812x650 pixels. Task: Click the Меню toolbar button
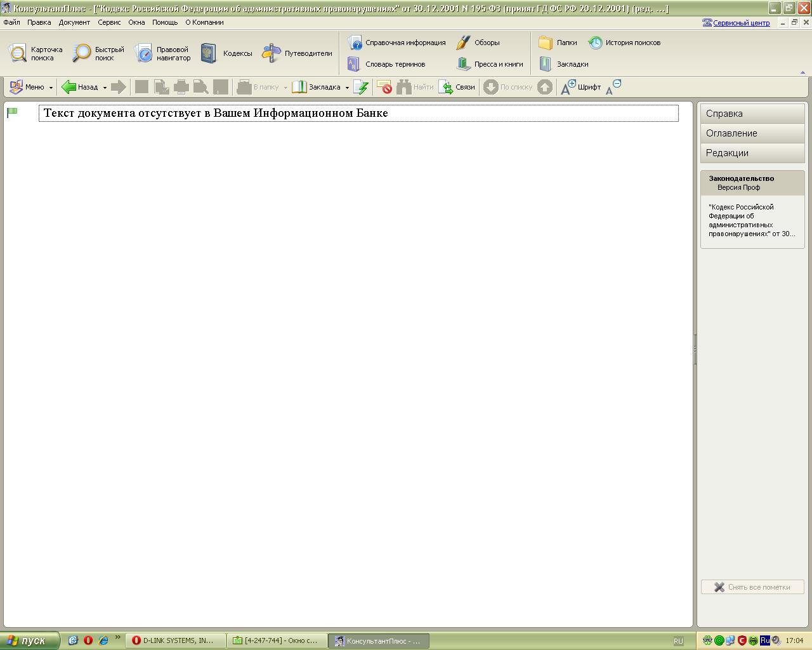pyautogui.click(x=27, y=87)
